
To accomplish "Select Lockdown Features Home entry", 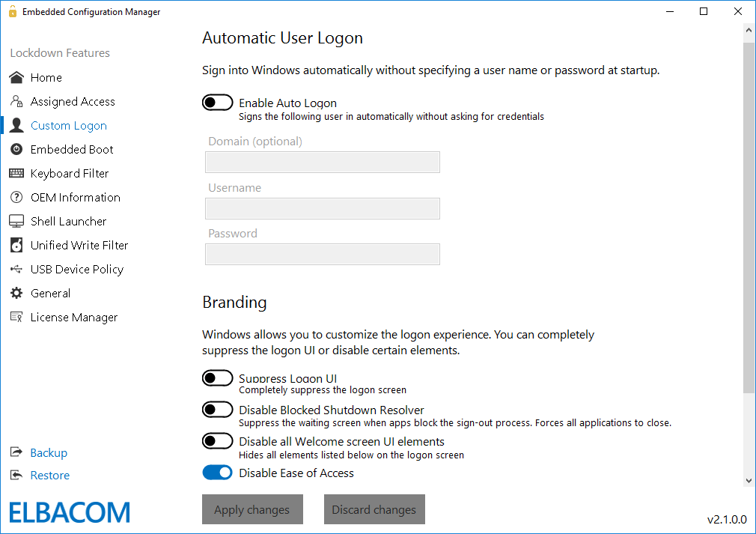I will coord(46,77).
